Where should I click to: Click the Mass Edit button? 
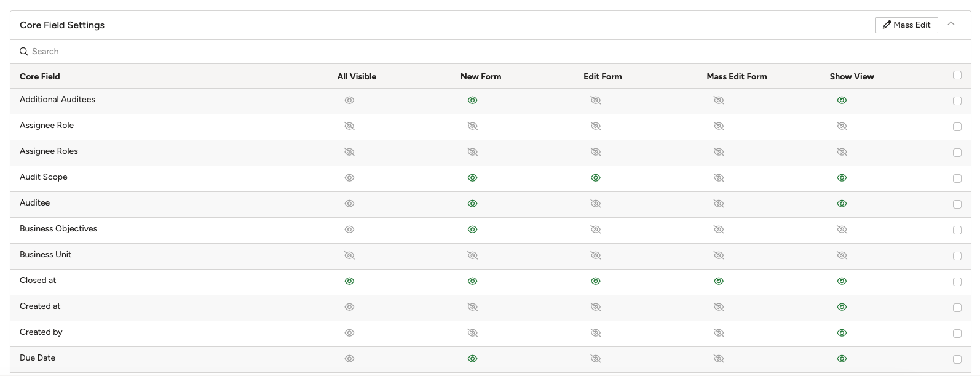click(906, 25)
